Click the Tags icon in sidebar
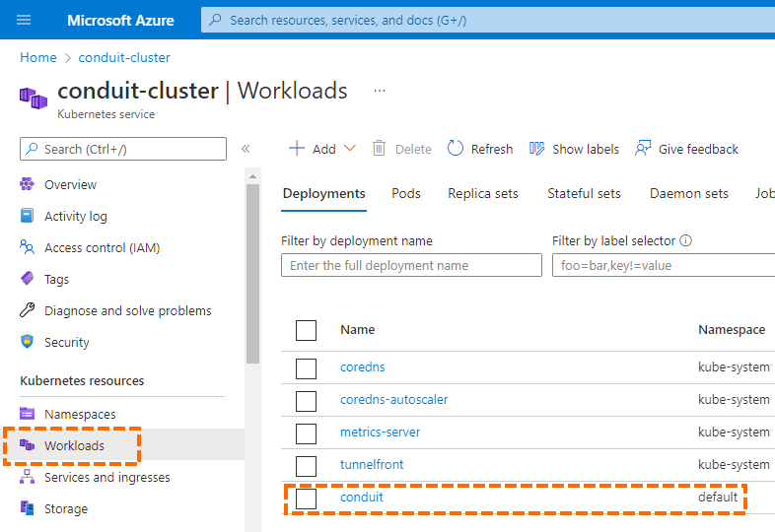This screenshot has width=775, height=532. click(x=27, y=279)
